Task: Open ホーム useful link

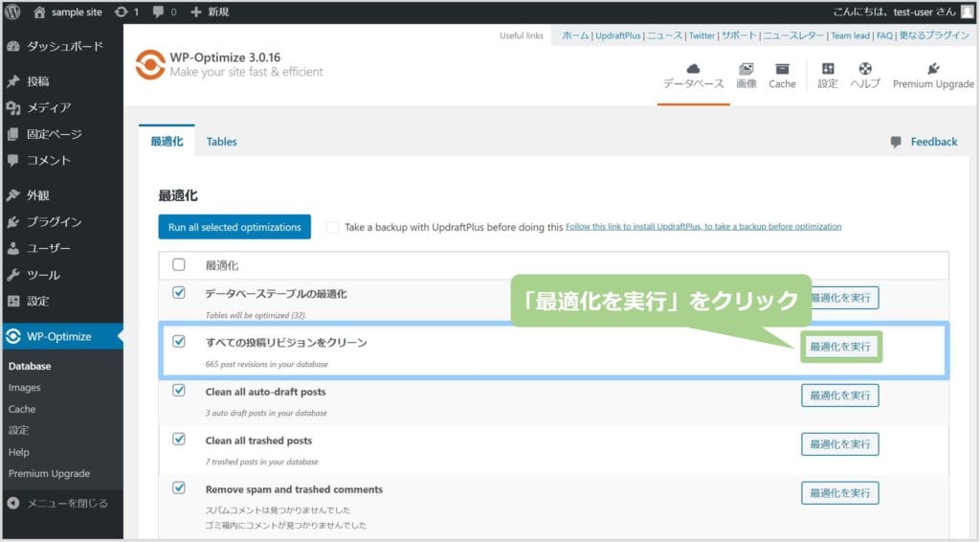Action: click(x=575, y=35)
